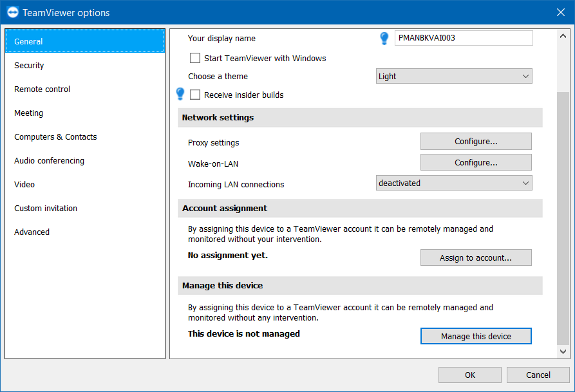The width and height of the screenshot is (575, 392).
Task: Enable Start TeamViewer with Windows
Action: (x=195, y=58)
